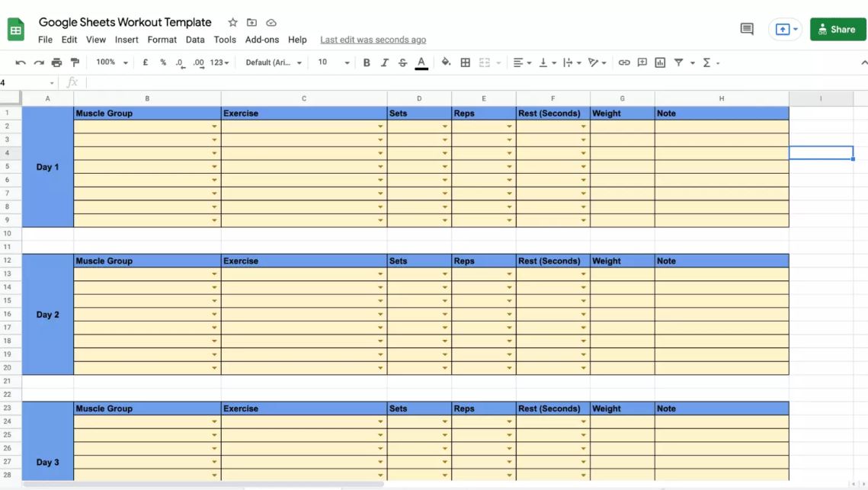Click the merge cells icon
Viewport: 868px width, 490px height.
485,62
